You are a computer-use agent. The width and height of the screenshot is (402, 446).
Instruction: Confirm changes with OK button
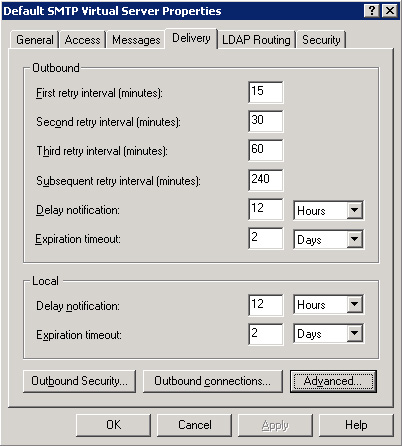(113, 425)
